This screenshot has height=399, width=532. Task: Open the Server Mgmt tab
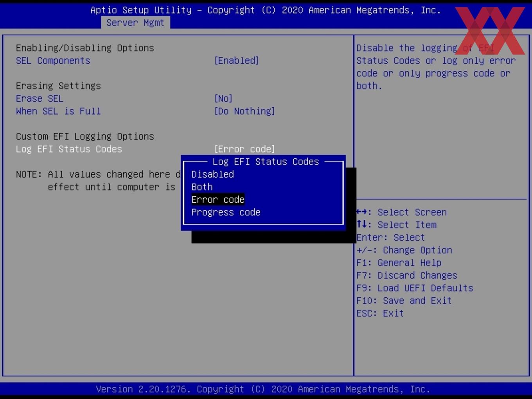[x=135, y=23]
